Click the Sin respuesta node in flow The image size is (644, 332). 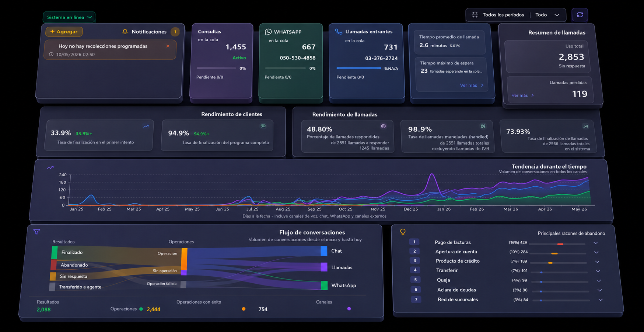pos(53,276)
